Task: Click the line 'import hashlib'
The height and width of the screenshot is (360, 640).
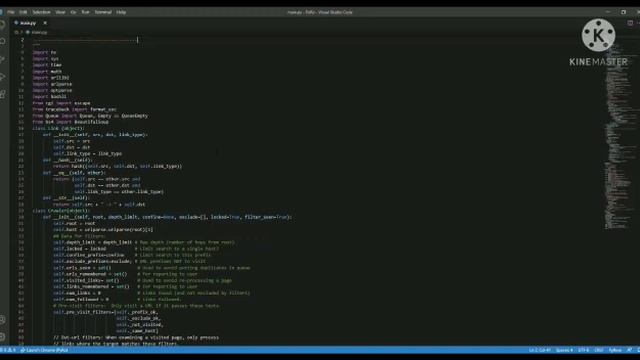Action: pos(50,97)
